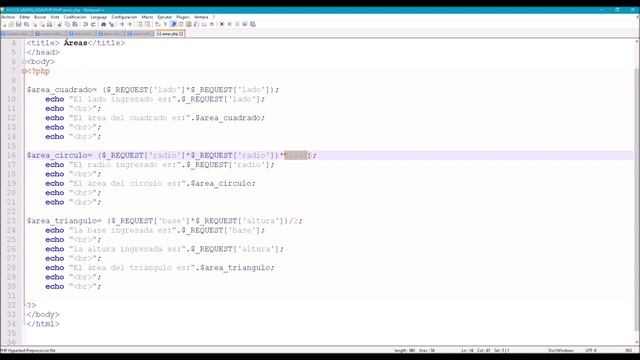Open the Vista menu
Viewport: 640px width, 360px height.
pyautogui.click(x=55, y=17)
